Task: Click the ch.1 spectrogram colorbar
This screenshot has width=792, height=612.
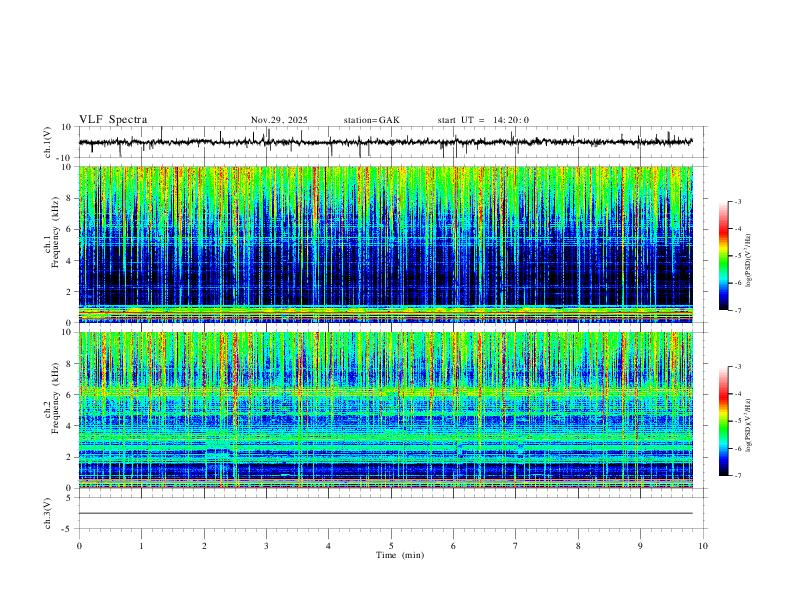Action: [723, 256]
